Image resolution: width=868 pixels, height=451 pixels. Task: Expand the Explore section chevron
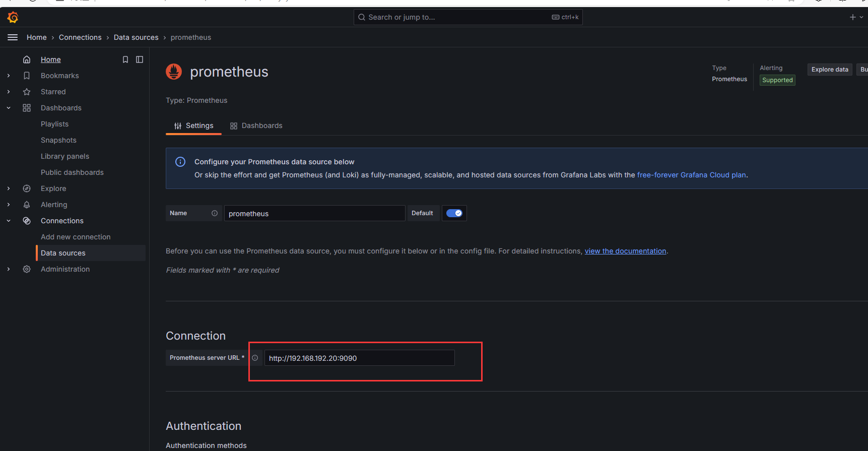9,188
